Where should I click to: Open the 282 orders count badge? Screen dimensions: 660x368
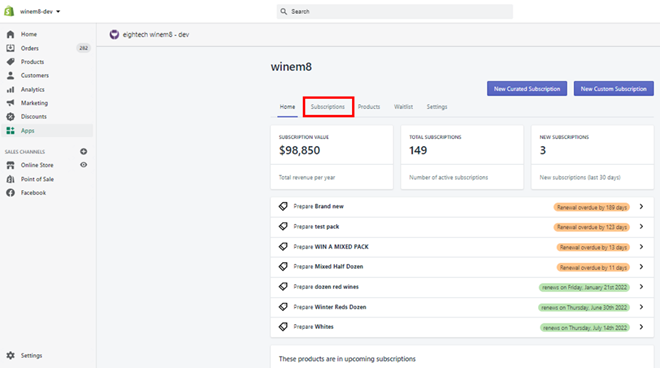coord(83,48)
